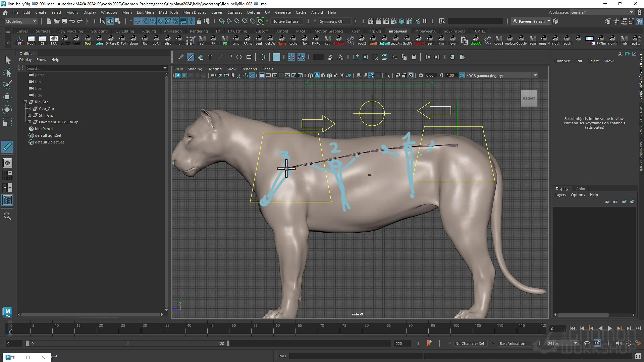
Task: Select the Rotate tool icon
Action: (x=7, y=110)
